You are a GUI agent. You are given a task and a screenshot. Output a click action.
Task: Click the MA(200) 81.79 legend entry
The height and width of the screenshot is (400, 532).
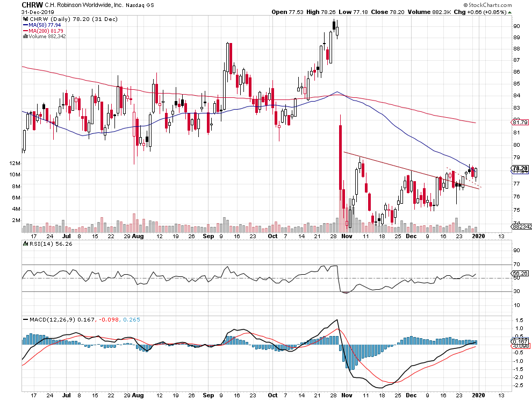[43, 31]
